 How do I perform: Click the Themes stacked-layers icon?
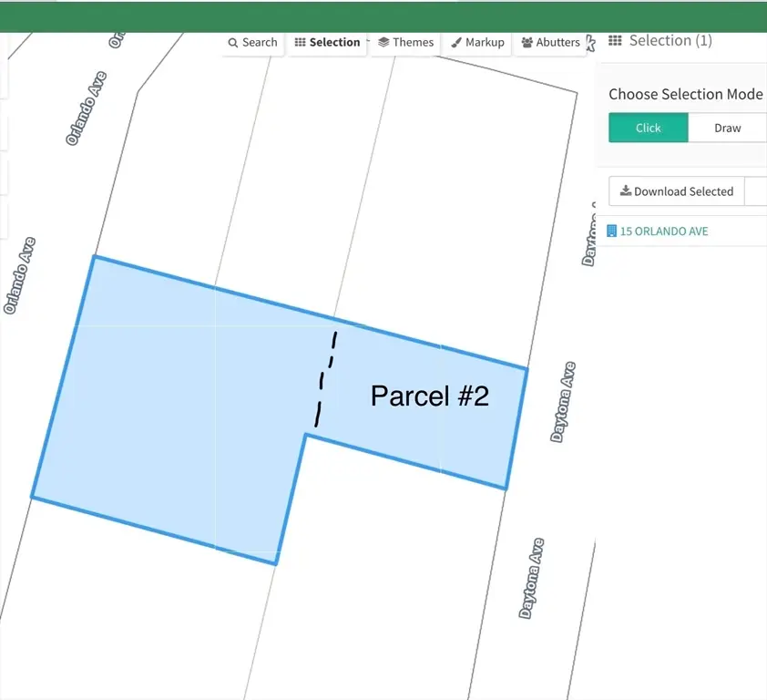click(382, 42)
